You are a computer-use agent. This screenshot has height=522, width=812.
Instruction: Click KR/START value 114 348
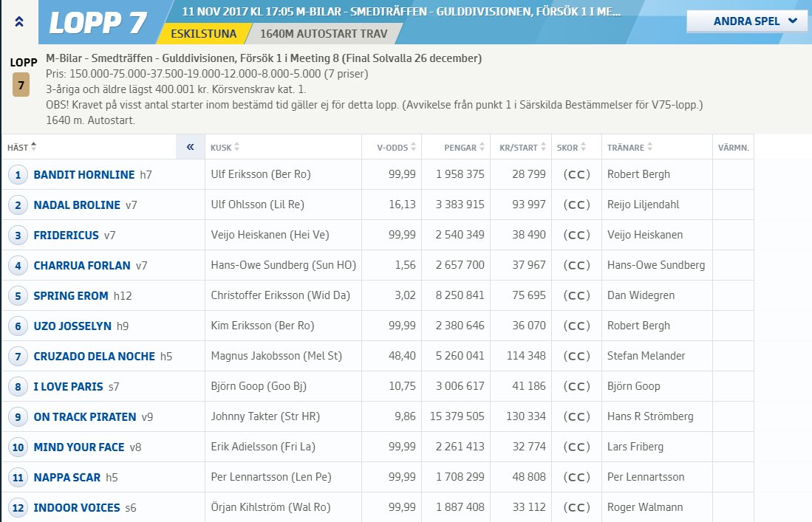pos(526,356)
